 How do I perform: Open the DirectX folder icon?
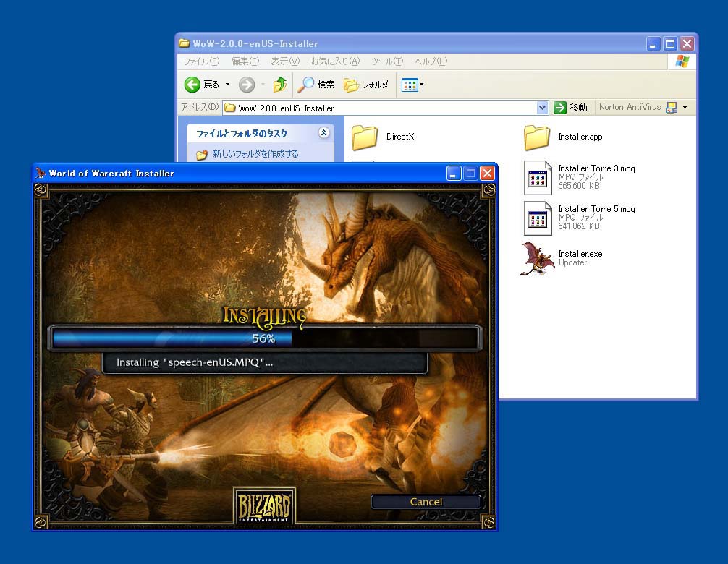[x=365, y=137]
